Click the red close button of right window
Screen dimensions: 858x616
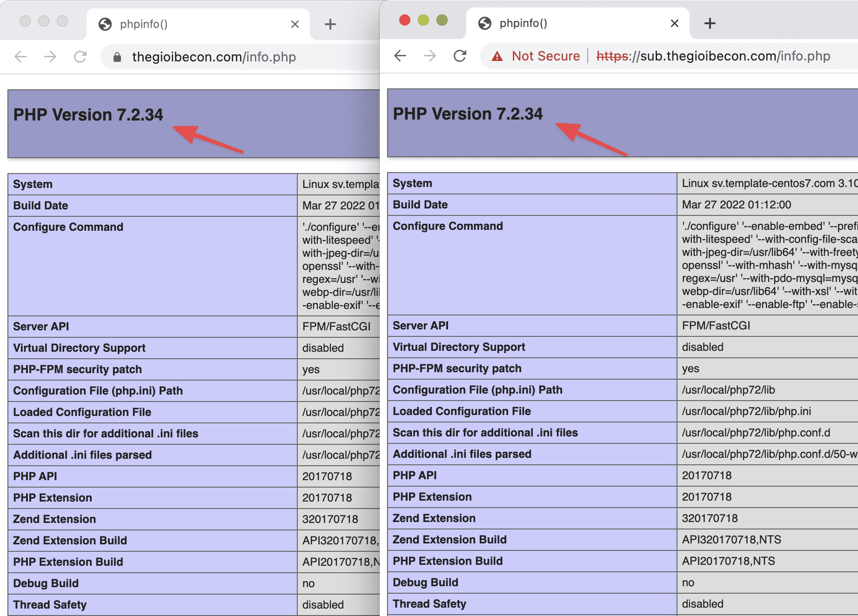tap(405, 20)
